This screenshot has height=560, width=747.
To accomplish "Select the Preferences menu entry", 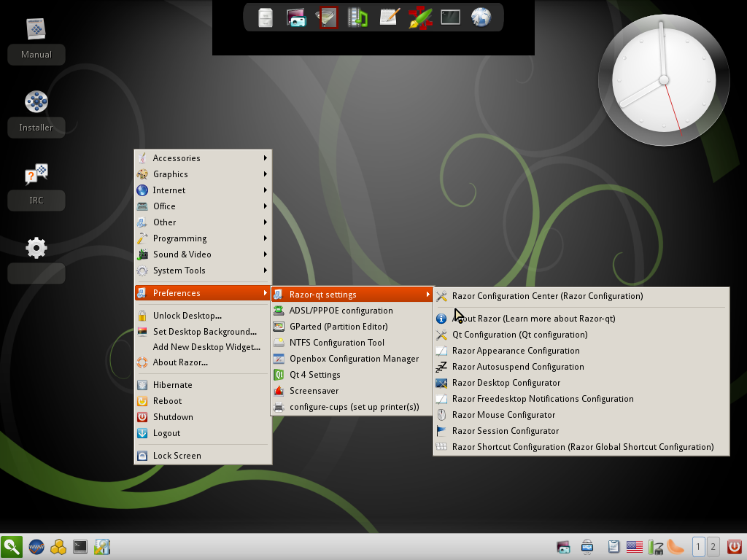I will [203, 293].
